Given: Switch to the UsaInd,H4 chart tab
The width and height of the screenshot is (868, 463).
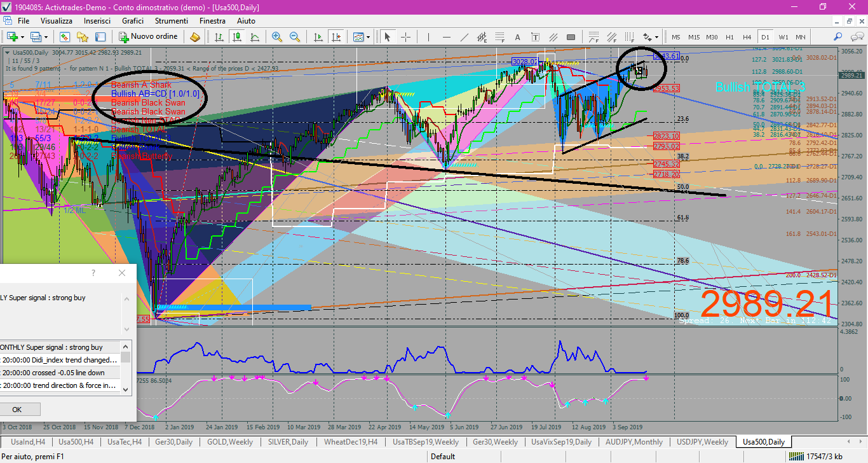Looking at the screenshot, I should pos(27,442).
